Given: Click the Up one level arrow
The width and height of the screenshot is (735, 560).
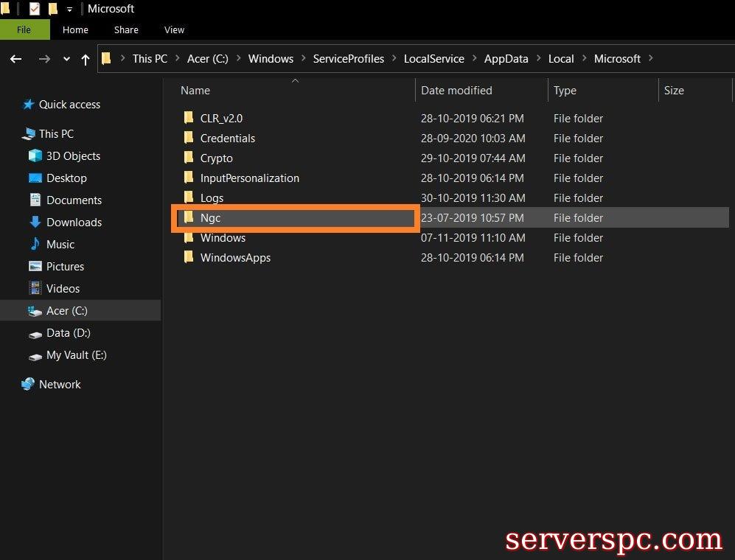Looking at the screenshot, I should 86,59.
